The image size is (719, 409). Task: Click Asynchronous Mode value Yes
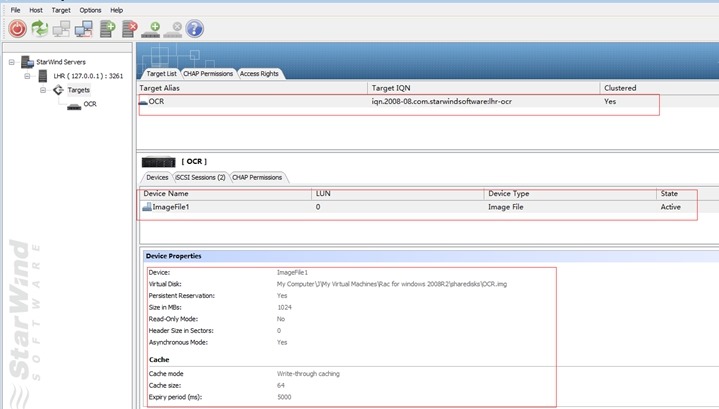click(282, 342)
